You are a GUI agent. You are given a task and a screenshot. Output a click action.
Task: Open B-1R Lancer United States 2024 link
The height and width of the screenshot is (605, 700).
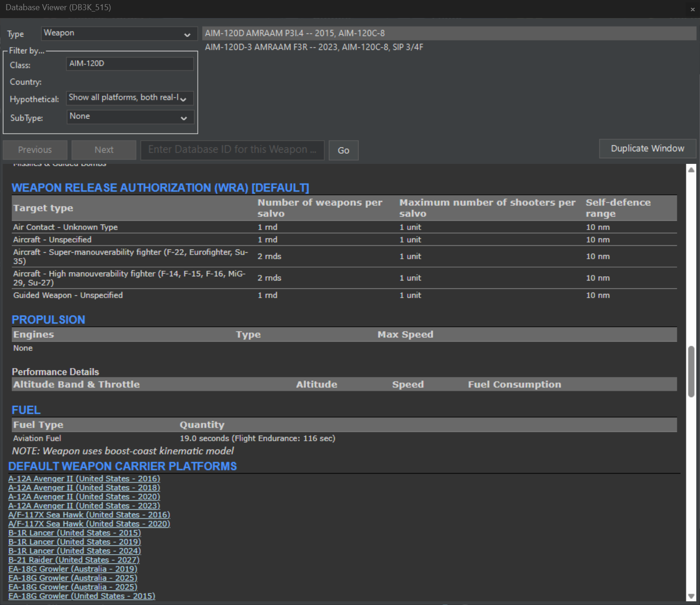pyautogui.click(x=74, y=551)
